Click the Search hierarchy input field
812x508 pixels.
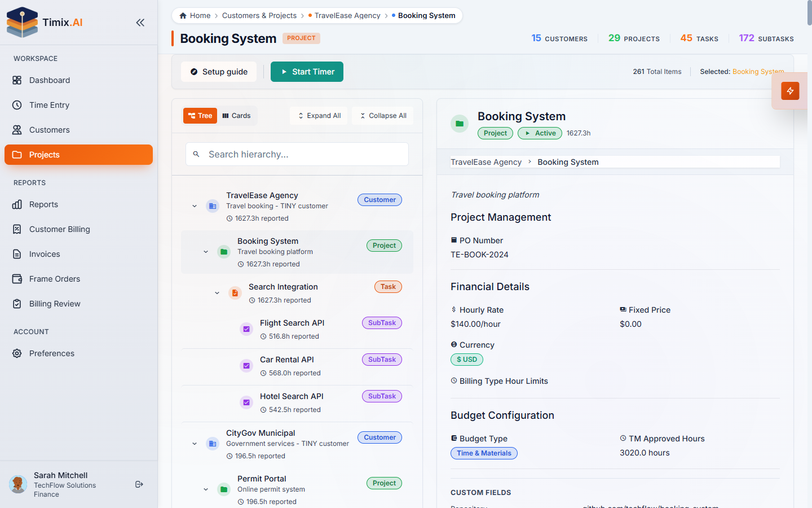[x=297, y=154]
